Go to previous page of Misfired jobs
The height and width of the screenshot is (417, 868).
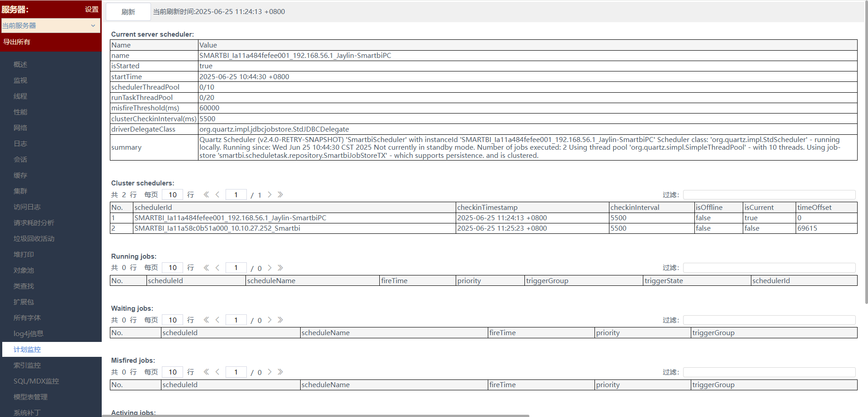pos(217,372)
